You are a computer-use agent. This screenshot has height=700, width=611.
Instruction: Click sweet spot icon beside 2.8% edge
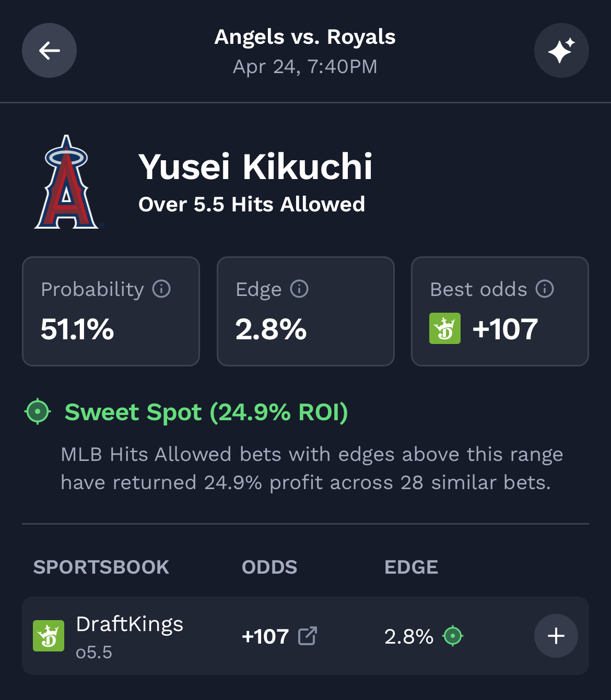tap(453, 636)
